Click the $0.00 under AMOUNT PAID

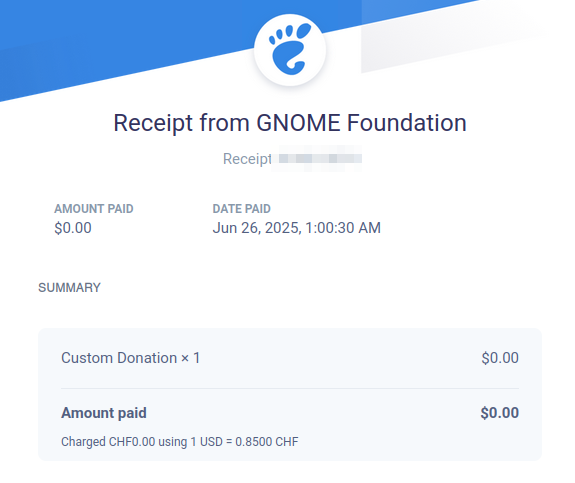click(73, 228)
